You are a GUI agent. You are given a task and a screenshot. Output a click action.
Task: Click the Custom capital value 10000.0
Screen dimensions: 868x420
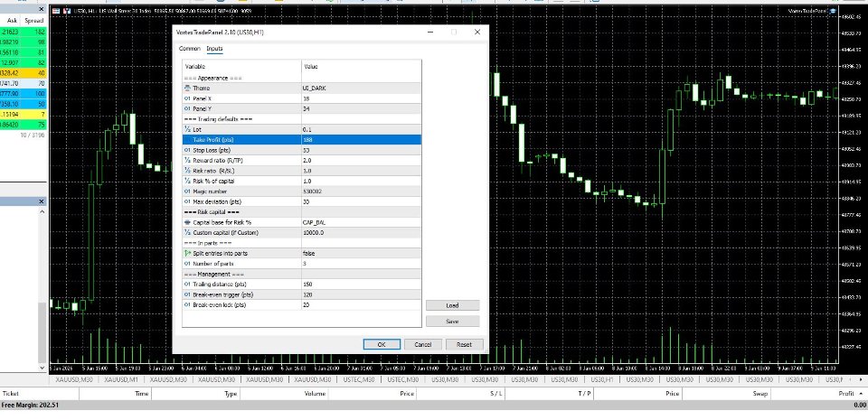[x=361, y=233]
